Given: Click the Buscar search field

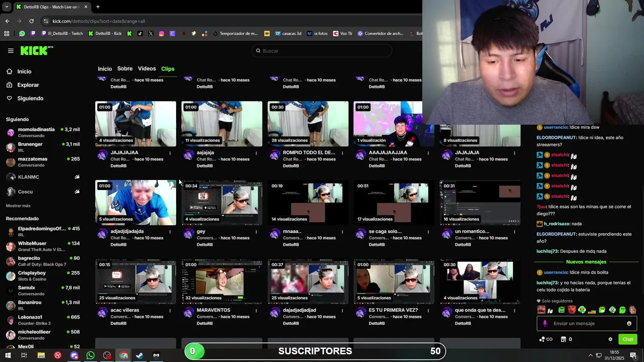Looking at the screenshot, I should (x=322, y=51).
